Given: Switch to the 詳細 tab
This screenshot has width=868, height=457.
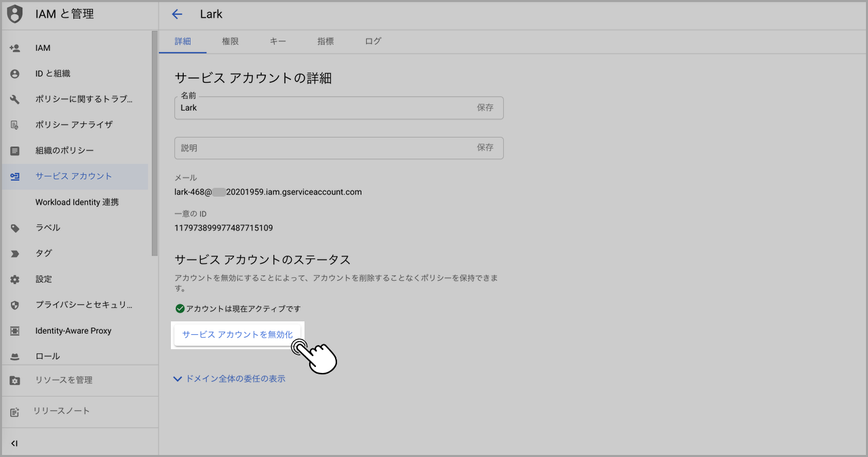Looking at the screenshot, I should [x=182, y=41].
